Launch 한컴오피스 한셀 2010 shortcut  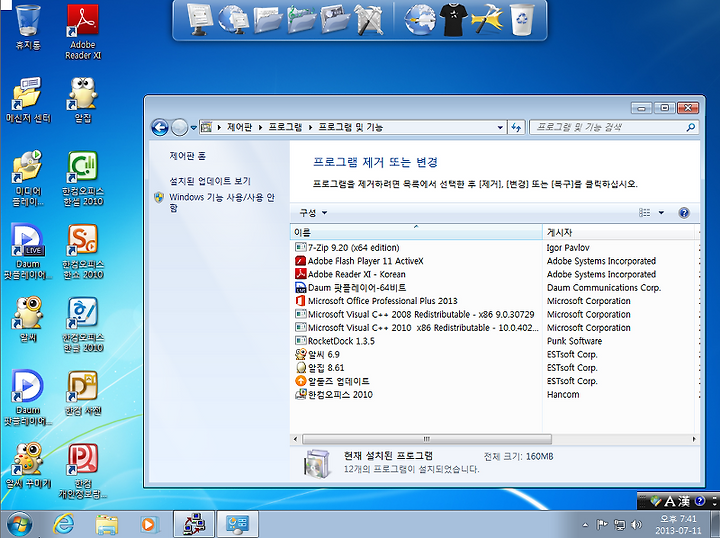coord(83,178)
